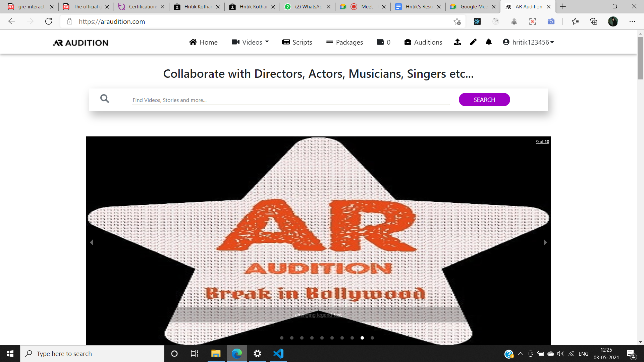644x362 pixels.
Task: Click the bug extension icon
Action: tap(514, 21)
